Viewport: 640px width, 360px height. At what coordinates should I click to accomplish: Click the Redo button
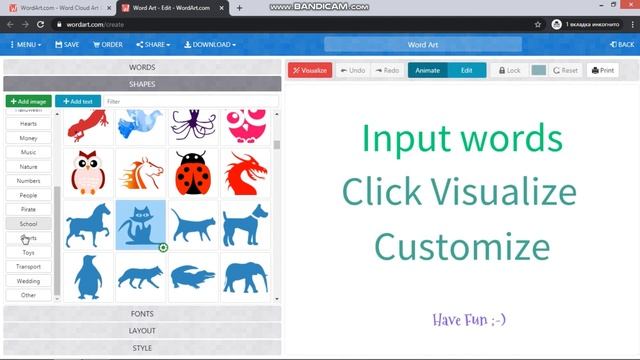pyautogui.click(x=387, y=70)
